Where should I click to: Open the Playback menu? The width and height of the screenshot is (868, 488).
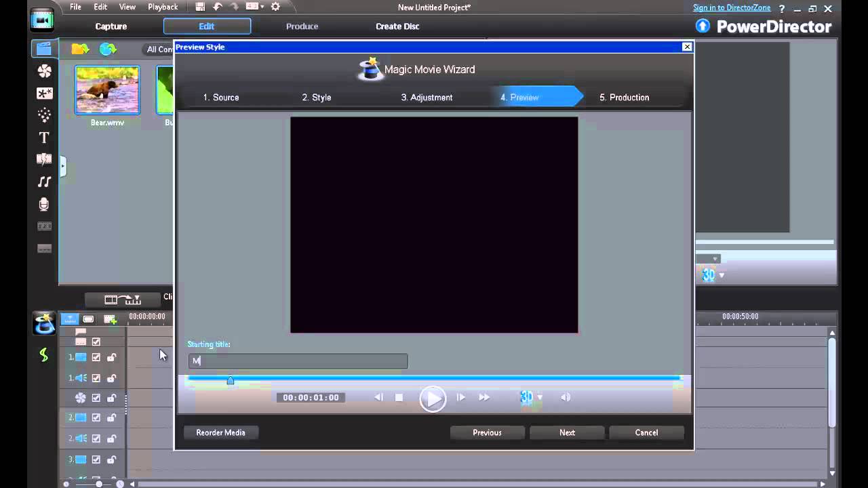pyautogui.click(x=163, y=7)
